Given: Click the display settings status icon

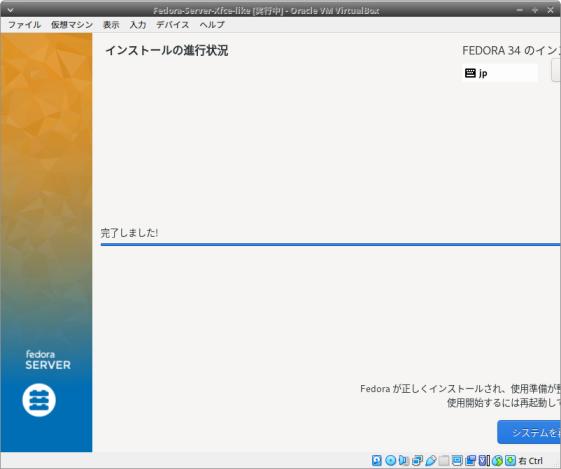Looking at the screenshot, I should [x=457, y=460].
